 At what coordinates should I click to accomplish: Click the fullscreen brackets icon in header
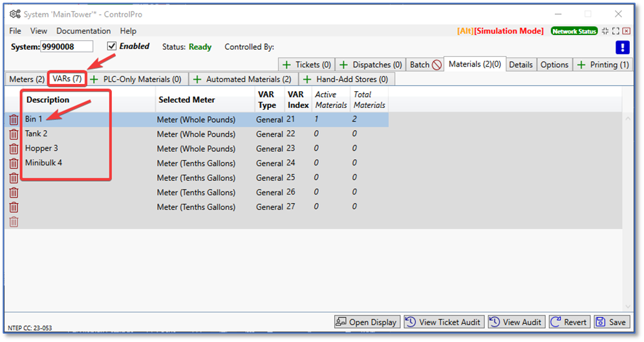(x=616, y=31)
